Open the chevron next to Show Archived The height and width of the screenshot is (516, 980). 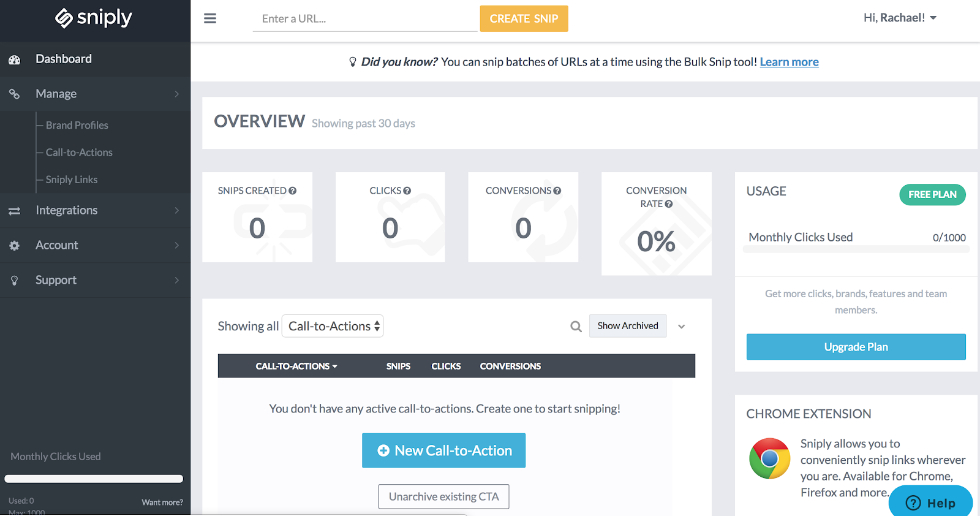pos(681,327)
